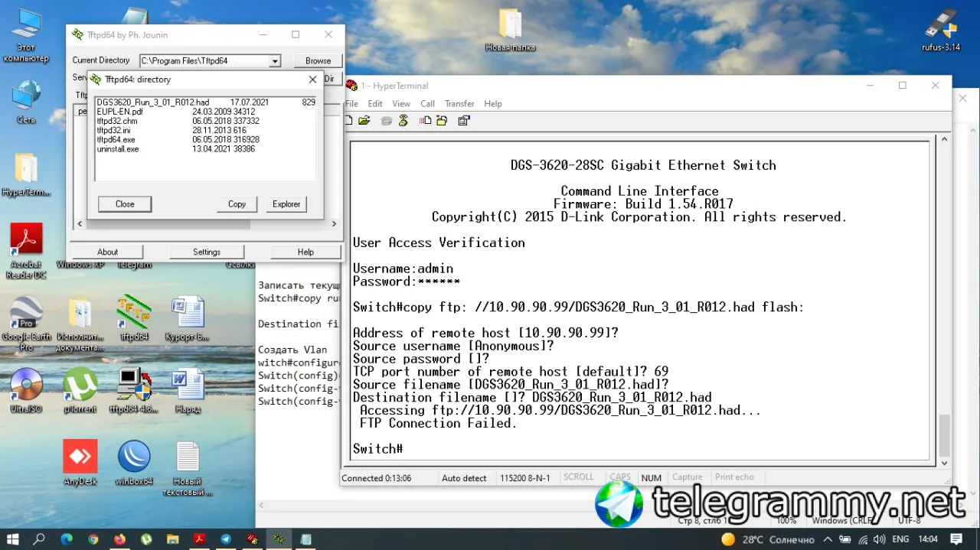
Task: Open Telegram from the taskbar
Action: coord(226,539)
